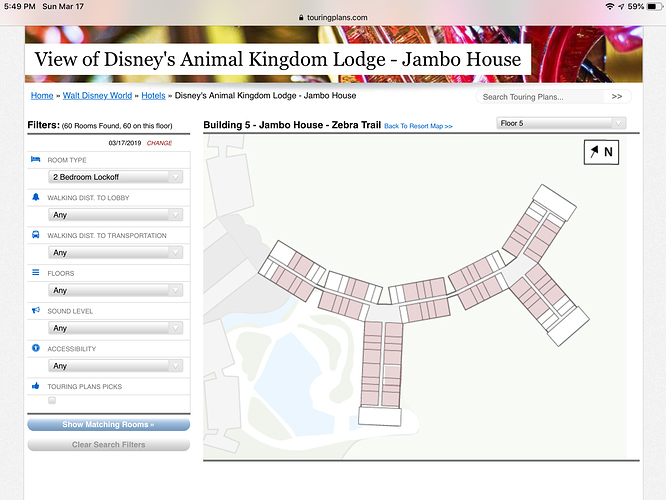The image size is (666, 500).
Task: Click the Back To Resort Map link
Action: [418, 127]
